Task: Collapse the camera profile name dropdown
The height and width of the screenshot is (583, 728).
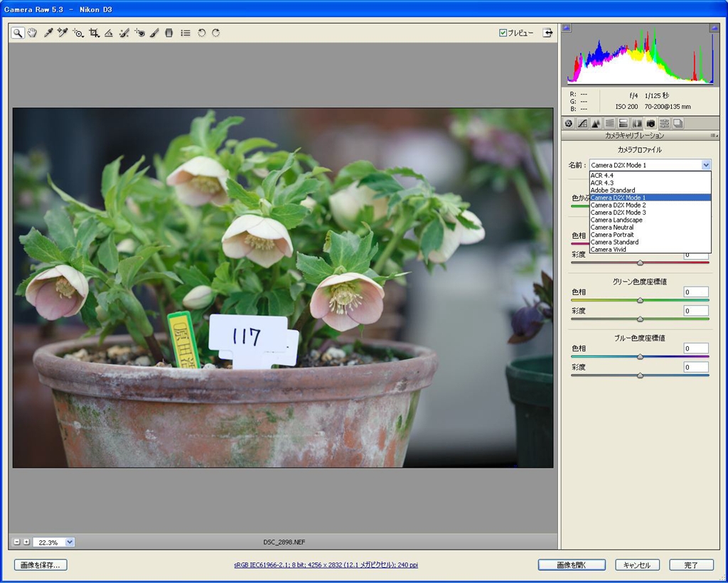Action: [705, 165]
